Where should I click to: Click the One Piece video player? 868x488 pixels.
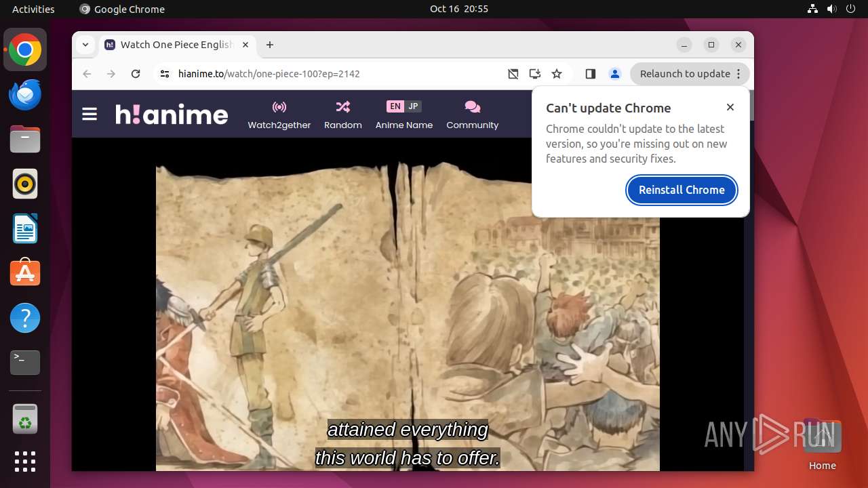coord(408,304)
